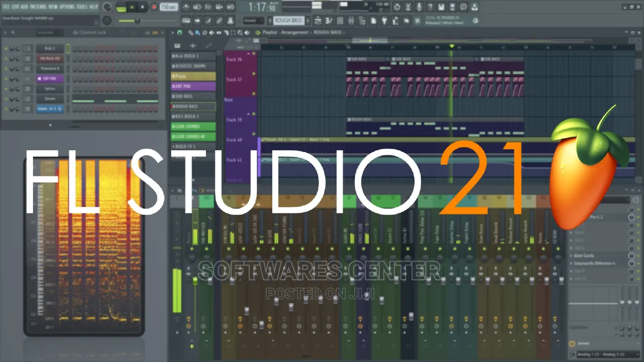Expand the Arrangement breadcrumb in the Playlist header
The height and width of the screenshot is (362, 644).
[x=294, y=32]
